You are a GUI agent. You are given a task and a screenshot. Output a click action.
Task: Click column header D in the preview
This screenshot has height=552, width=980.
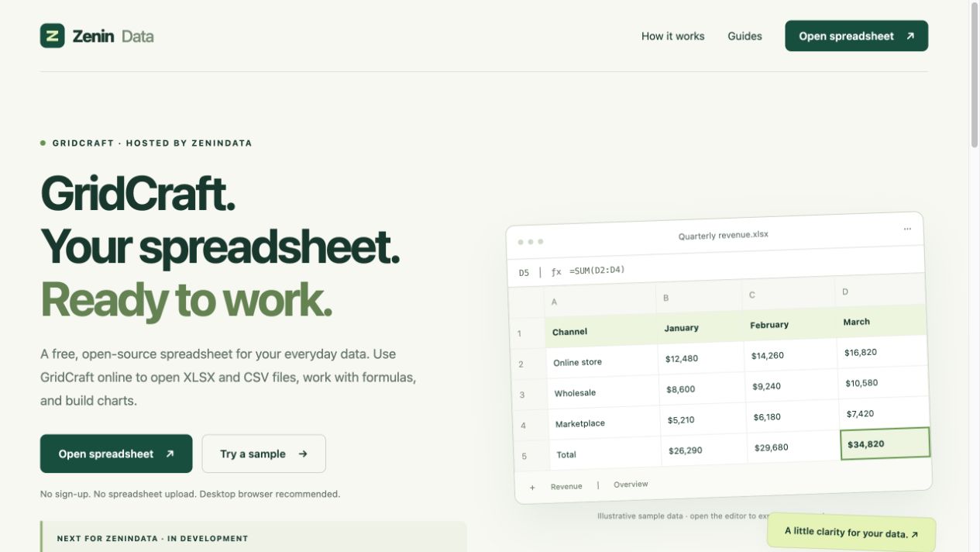(x=880, y=292)
